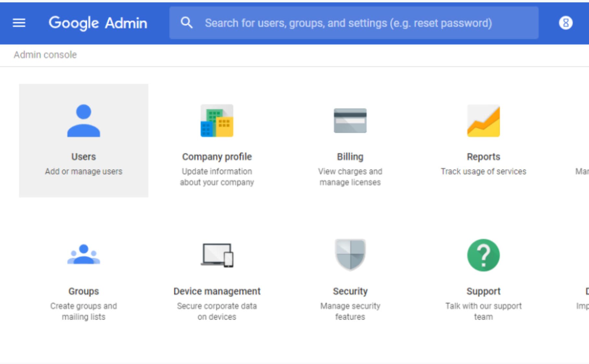This screenshot has width=589, height=364.
Task: Open the Reports chart icon
Action: (484, 121)
